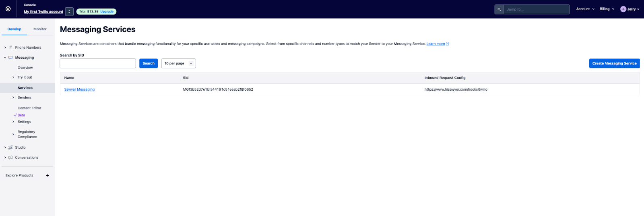644x216 pixels.
Task: Open the Account dropdown menu
Action: (585, 9)
